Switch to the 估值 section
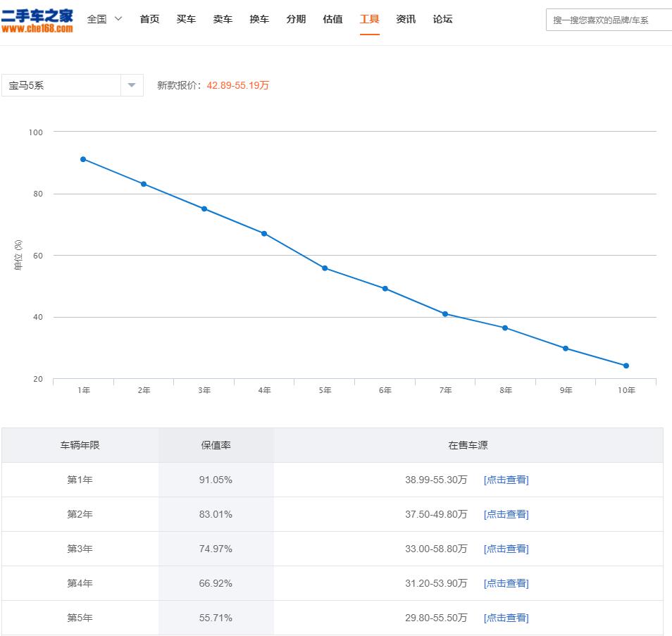This screenshot has height=636, width=672. pyautogui.click(x=332, y=19)
